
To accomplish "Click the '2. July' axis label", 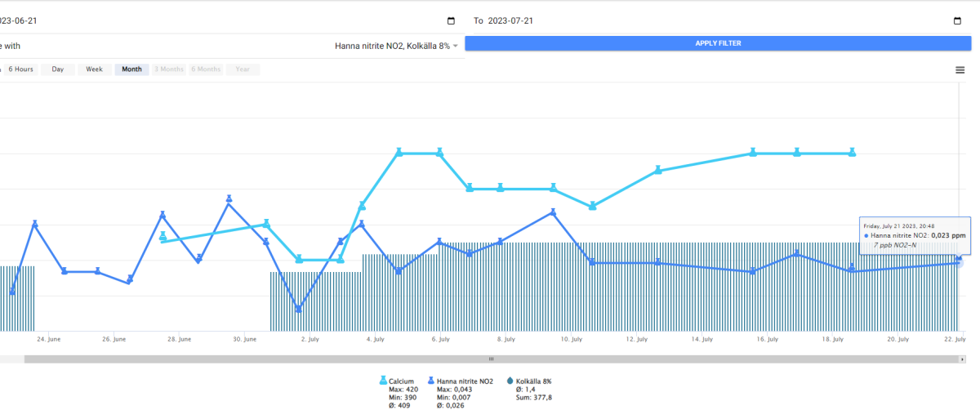I will pyautogui.click(x=310, y=339).
